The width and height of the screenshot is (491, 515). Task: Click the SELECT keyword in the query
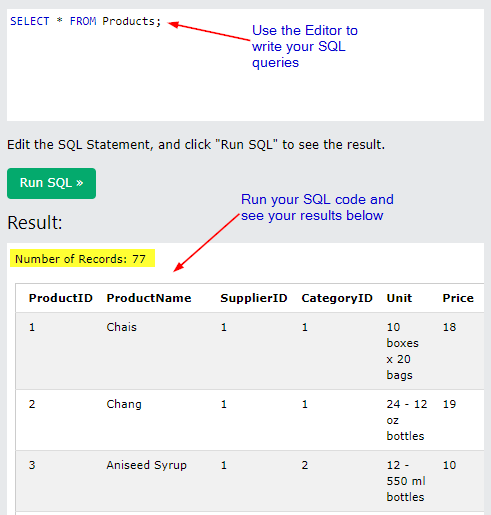coord(30,21)
